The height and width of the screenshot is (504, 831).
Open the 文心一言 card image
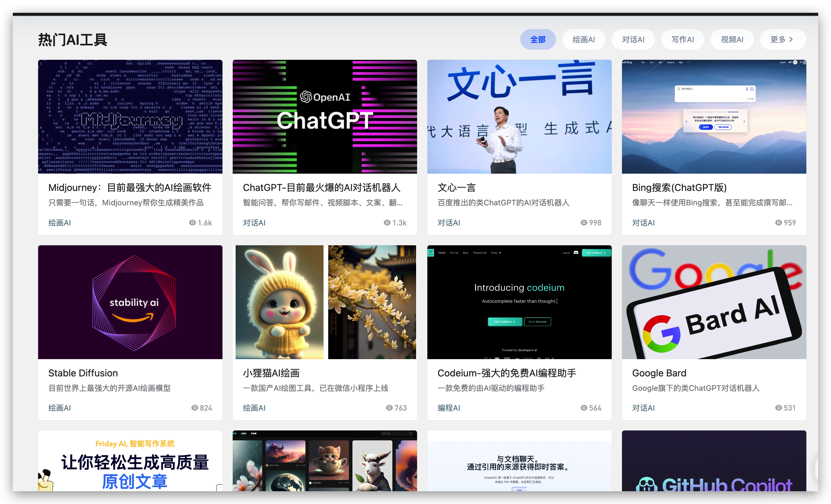519,117
